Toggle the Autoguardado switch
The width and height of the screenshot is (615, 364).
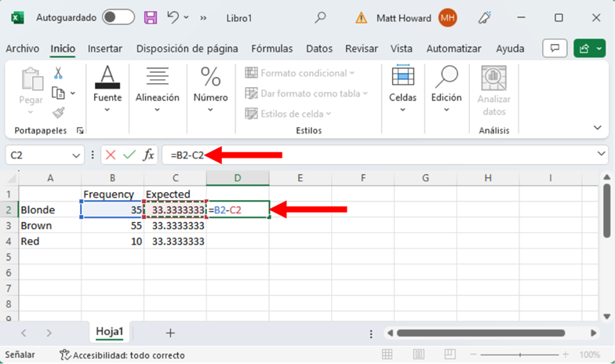(118, 16)
